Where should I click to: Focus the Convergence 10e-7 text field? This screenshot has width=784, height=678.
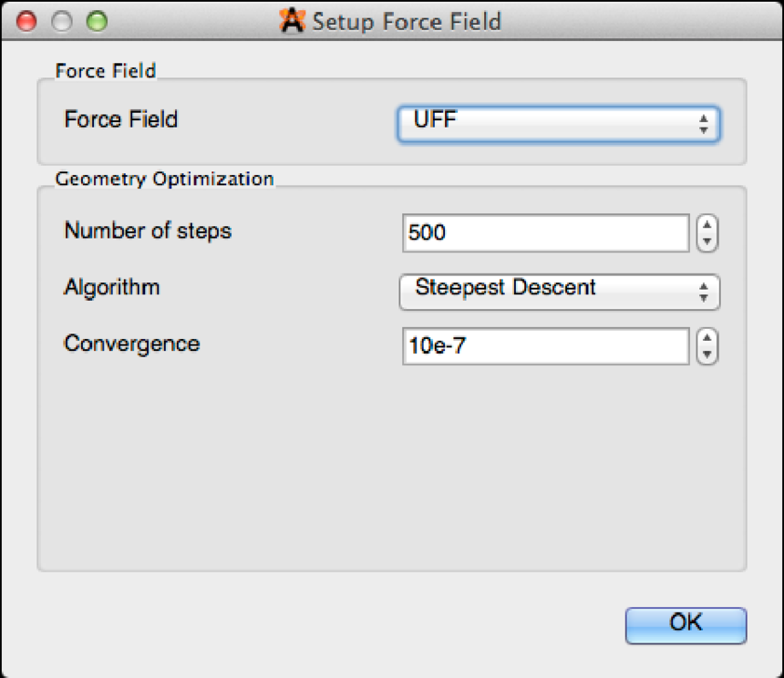[545, 346]
